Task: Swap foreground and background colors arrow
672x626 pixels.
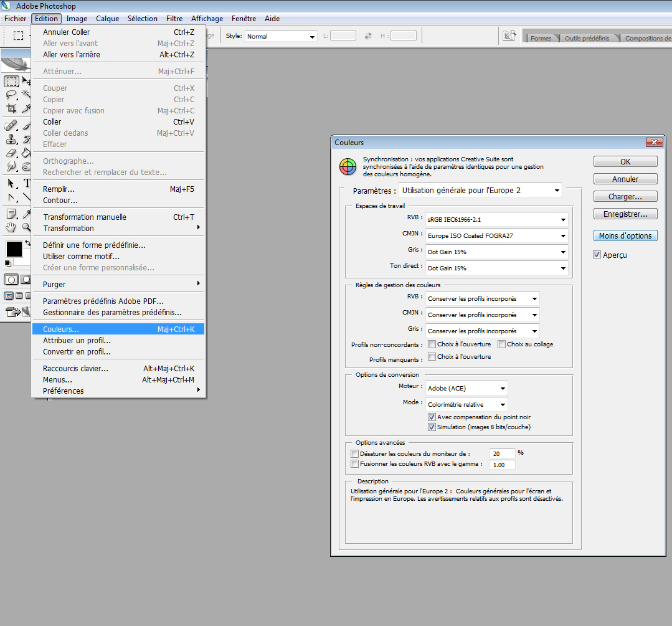Action: (28, 243)
